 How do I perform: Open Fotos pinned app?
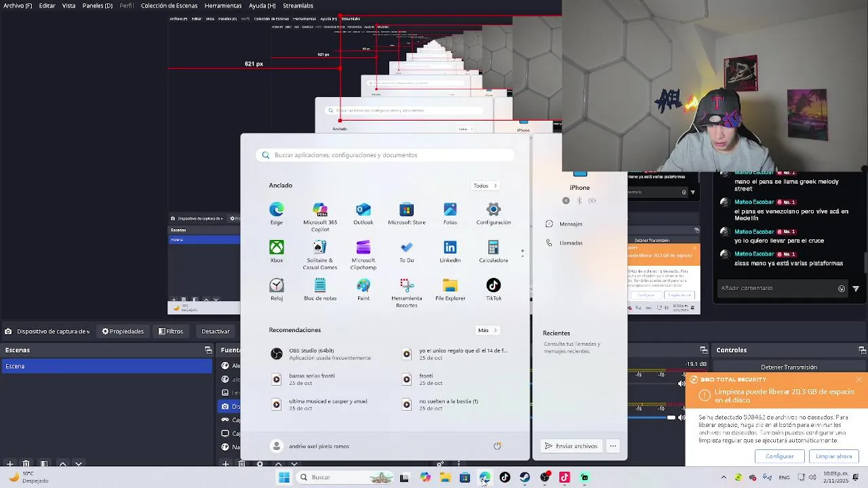[x=450, y=213]
